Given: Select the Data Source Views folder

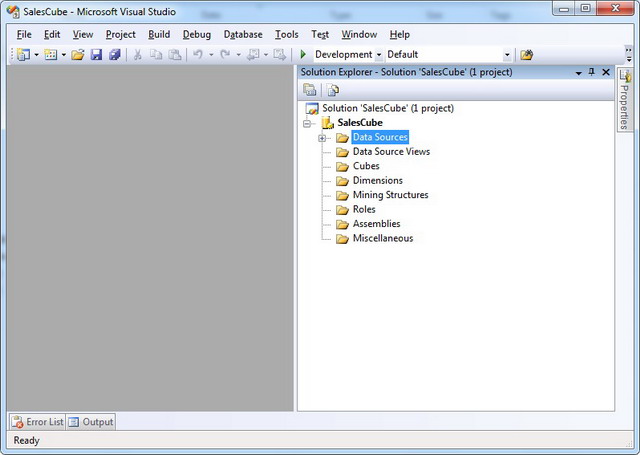Looking at the screenshot, I should [x=391, y=152].
